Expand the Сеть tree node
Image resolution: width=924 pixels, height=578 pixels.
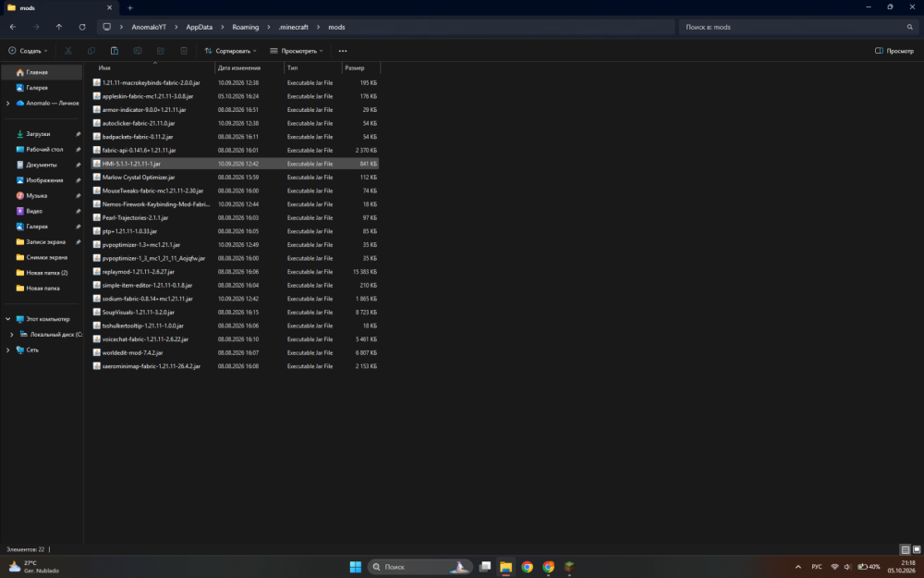click(x=7, y=350)
